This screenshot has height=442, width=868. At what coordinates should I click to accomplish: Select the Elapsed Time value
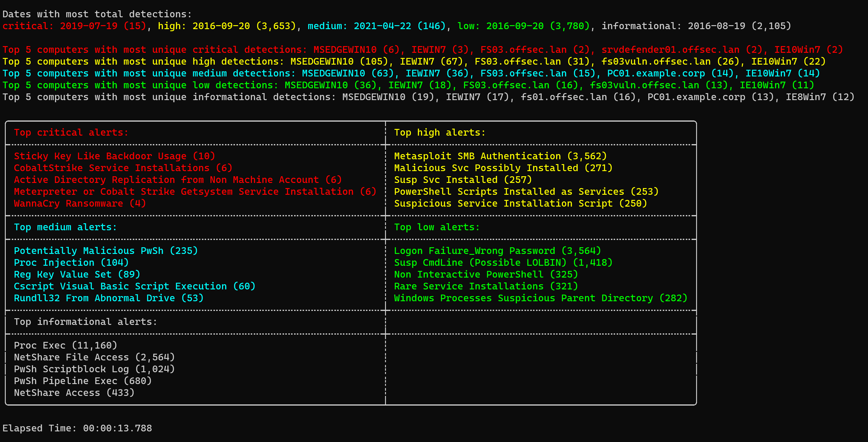pyautogui.click(x=117, y=428)
